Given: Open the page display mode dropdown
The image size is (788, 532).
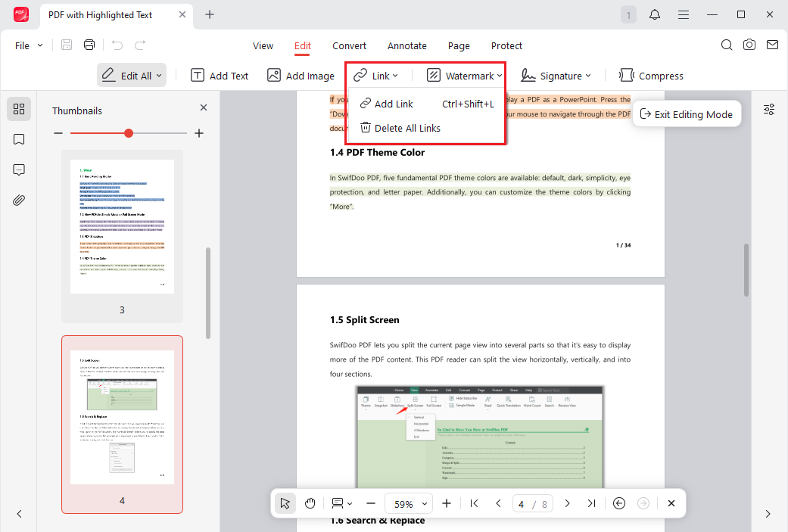Looking at the screenshot, I should (341, 503).
